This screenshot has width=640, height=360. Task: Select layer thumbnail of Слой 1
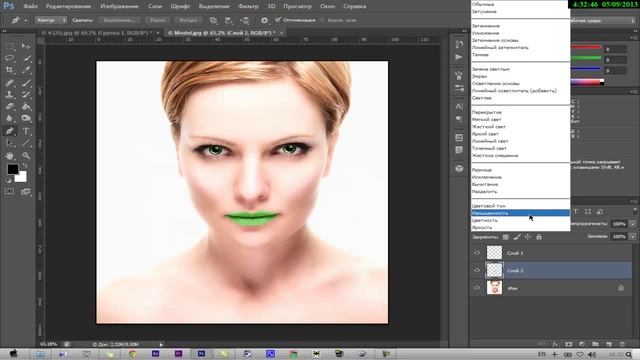494,253
